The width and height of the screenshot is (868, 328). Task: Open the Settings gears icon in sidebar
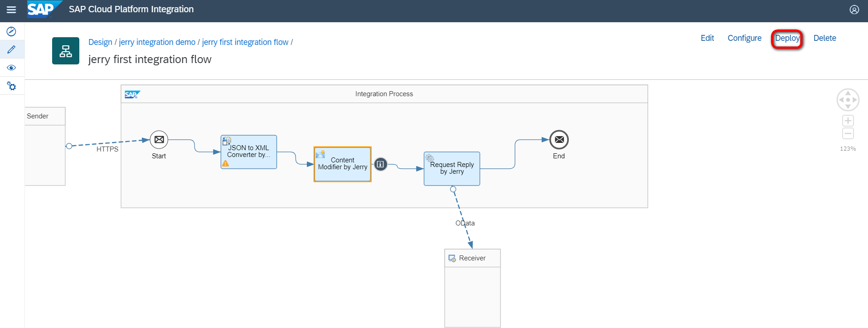(x=11, y=86)
